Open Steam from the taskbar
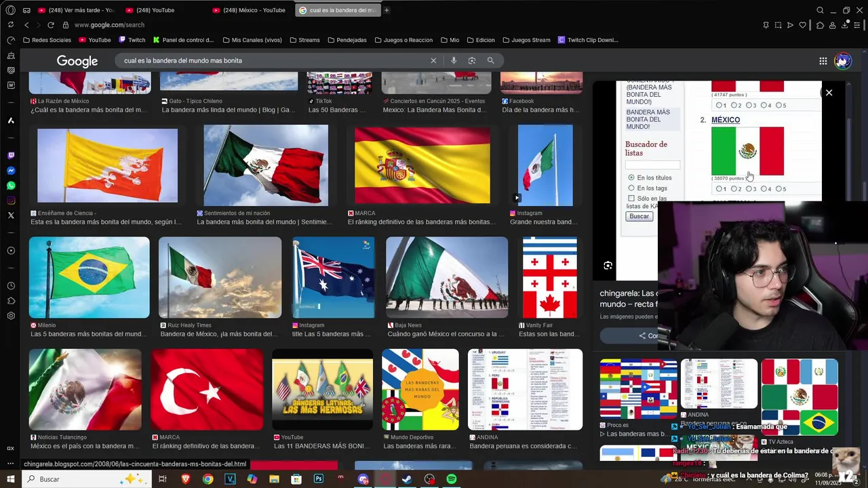The height and width of the screenshot is (488, 868). 407,479
